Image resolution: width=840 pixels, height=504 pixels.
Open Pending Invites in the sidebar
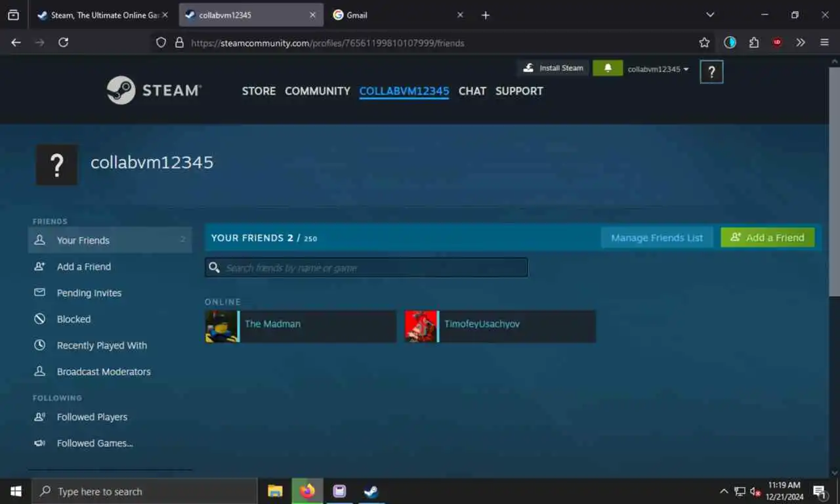pyautogui.click(x=110, y=293)
